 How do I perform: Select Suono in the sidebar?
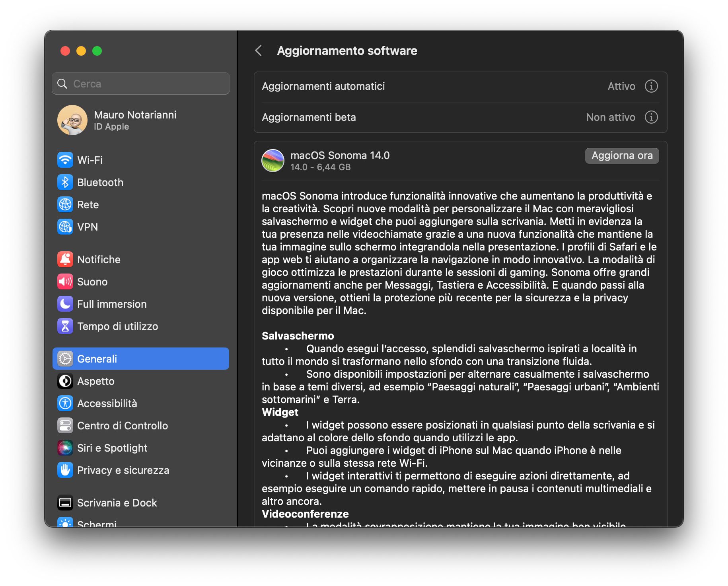pos(141,282)
